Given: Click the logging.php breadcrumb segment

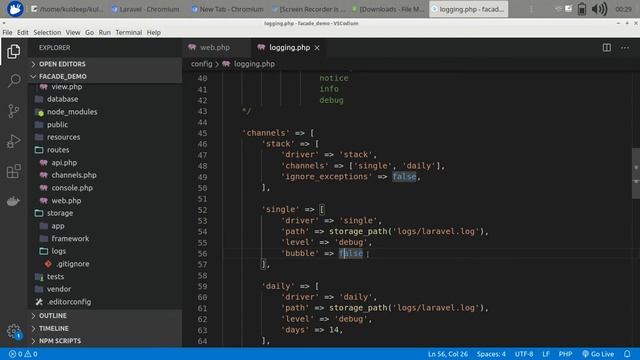Looking at the screenshot, I should [x=254, y=64].
